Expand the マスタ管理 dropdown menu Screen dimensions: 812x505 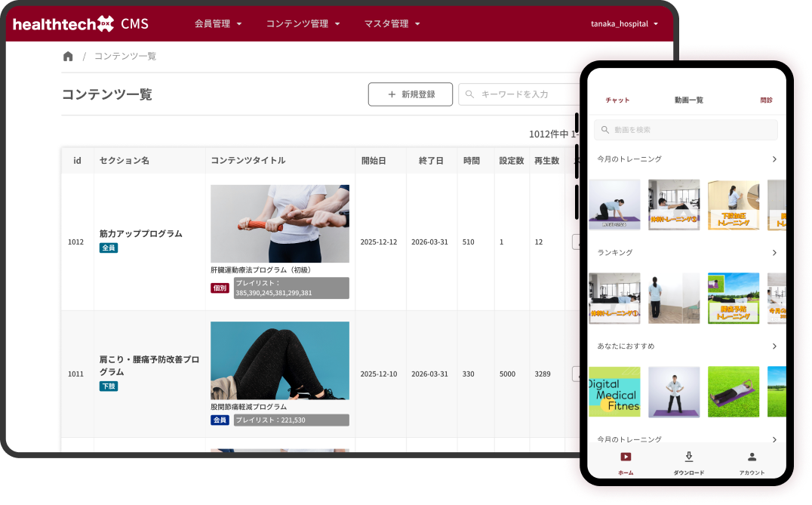point(392,23)
